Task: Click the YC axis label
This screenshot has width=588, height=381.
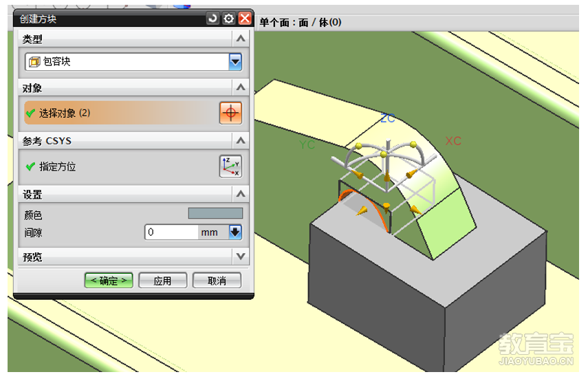Action: [307, 144]
